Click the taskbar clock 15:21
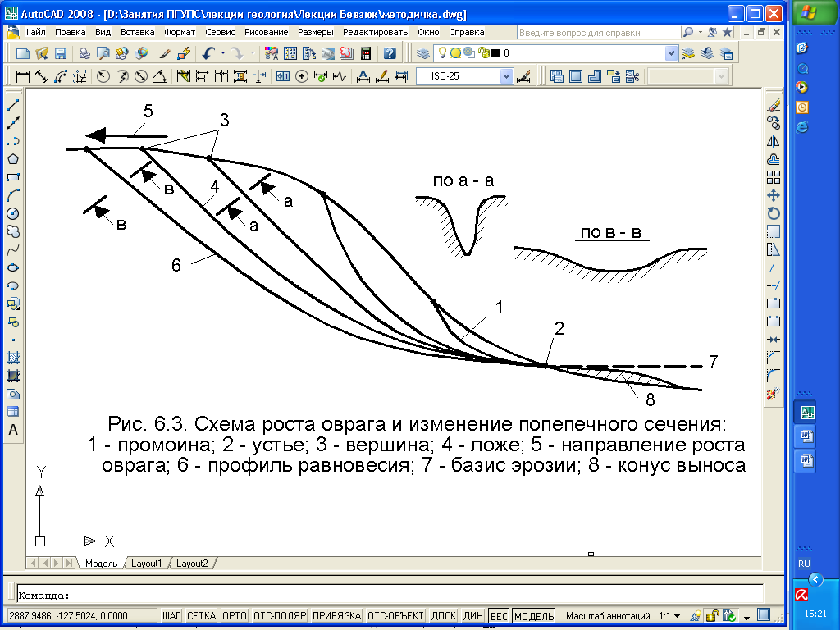 pyautogui.click(x=815, y=614)
